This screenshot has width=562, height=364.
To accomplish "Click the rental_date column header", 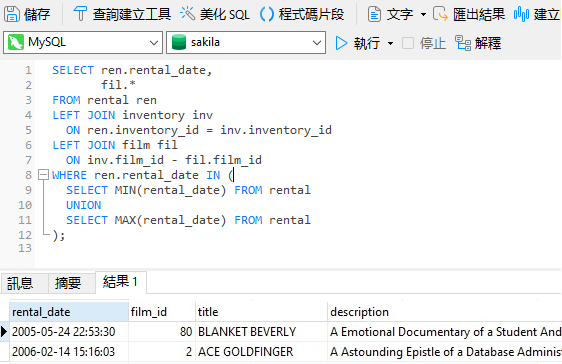I will tap(69, 312).
